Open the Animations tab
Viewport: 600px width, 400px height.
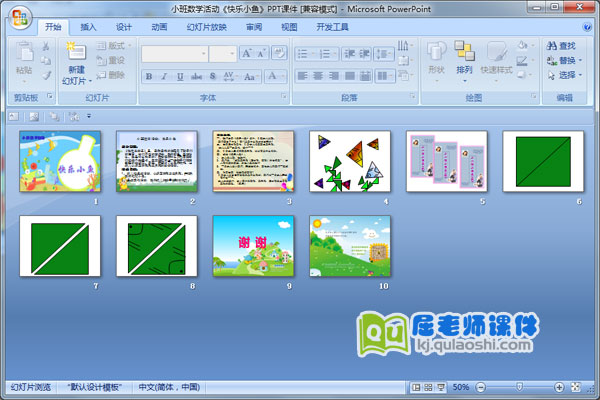[159, 27]
